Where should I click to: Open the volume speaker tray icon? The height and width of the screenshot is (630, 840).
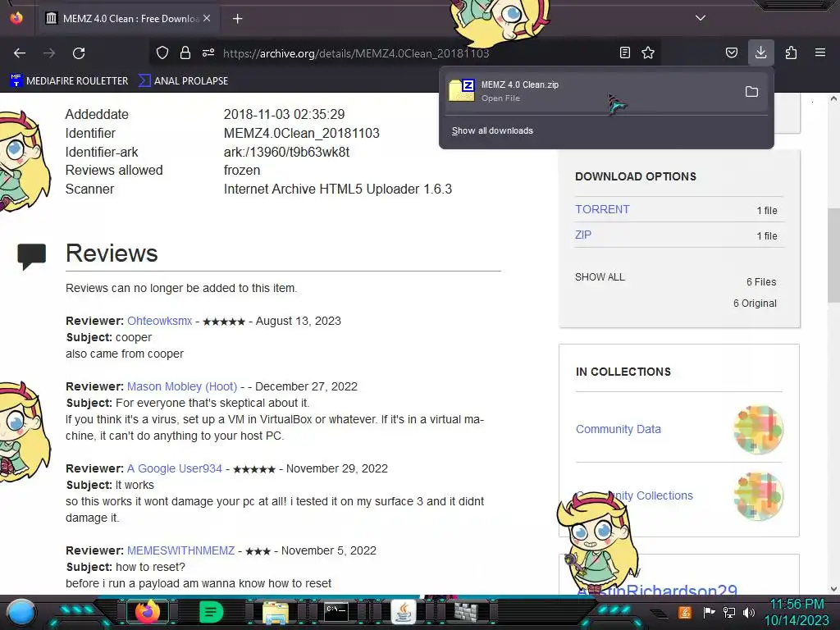[749, 612]
